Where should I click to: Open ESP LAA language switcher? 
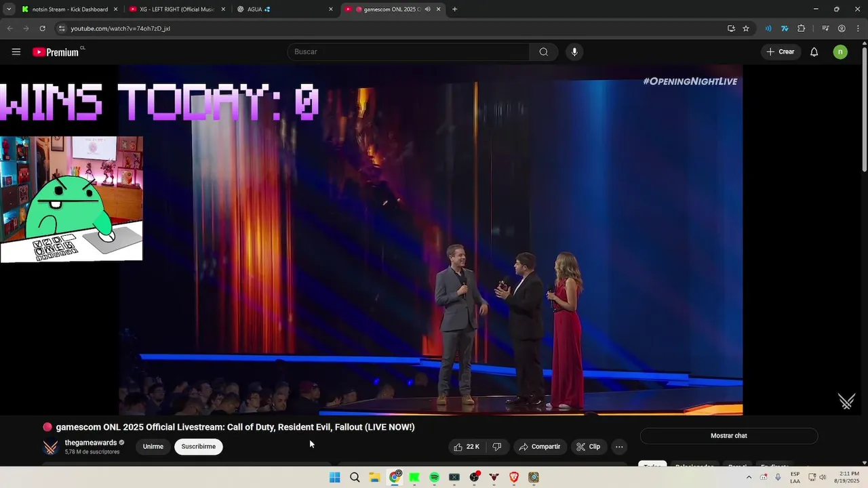point(795,478)
